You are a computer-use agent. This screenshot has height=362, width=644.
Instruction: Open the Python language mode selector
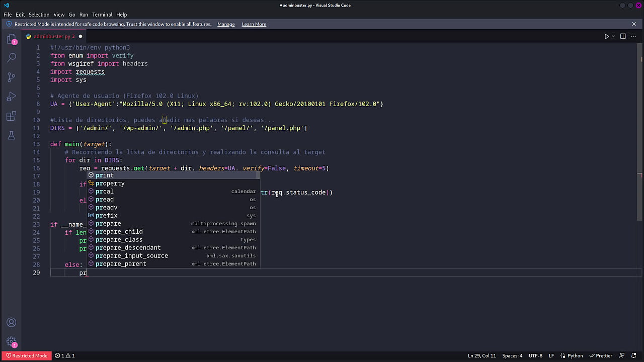pos(575,355)
